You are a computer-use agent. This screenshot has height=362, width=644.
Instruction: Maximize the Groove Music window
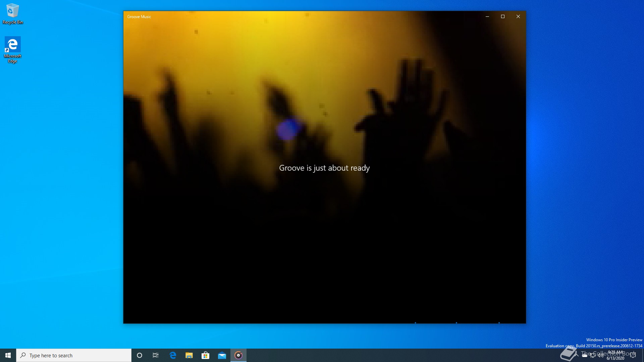(503, 16)
